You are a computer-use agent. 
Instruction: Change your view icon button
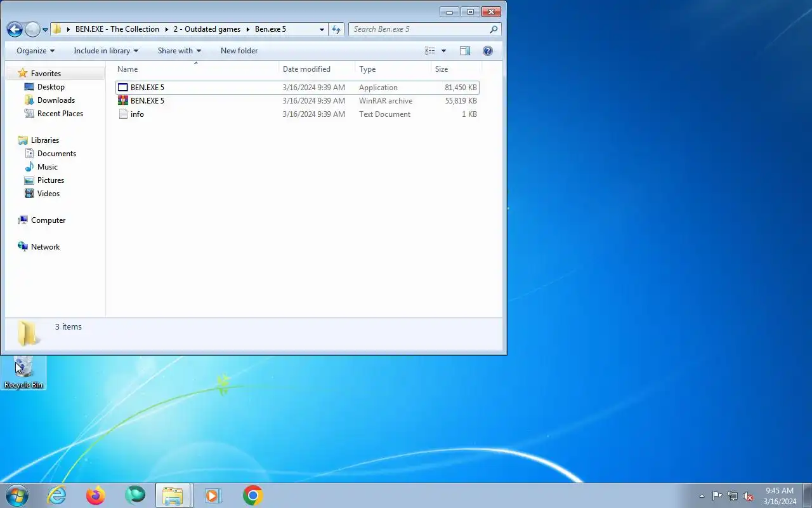[x=430, y=51]
